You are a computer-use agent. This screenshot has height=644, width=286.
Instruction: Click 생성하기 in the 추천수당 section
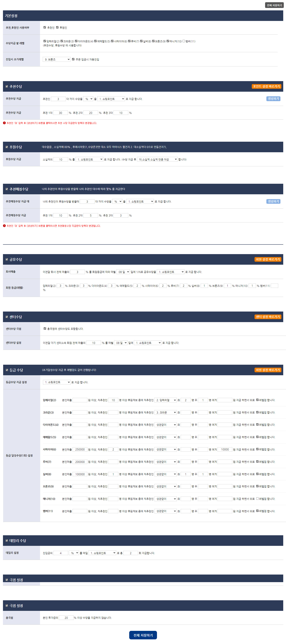coord(273,99)
